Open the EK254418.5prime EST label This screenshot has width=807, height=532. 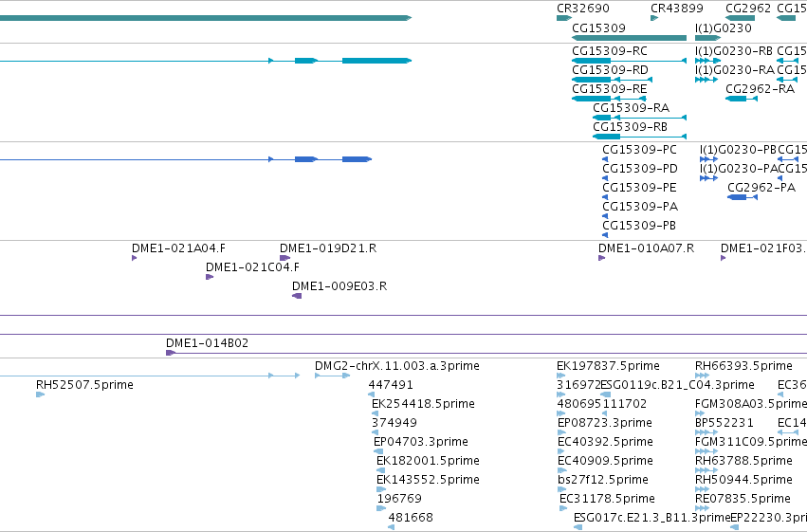click(x=423, y=404)
